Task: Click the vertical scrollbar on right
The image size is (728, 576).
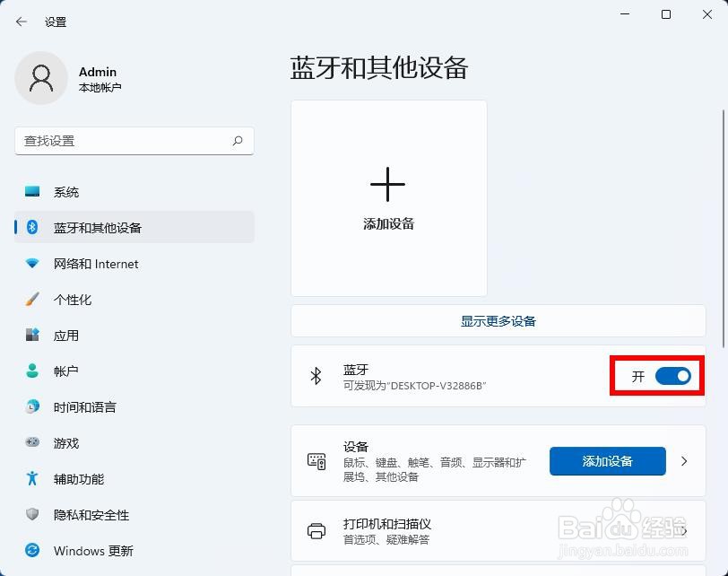Action: click(724, 229)
